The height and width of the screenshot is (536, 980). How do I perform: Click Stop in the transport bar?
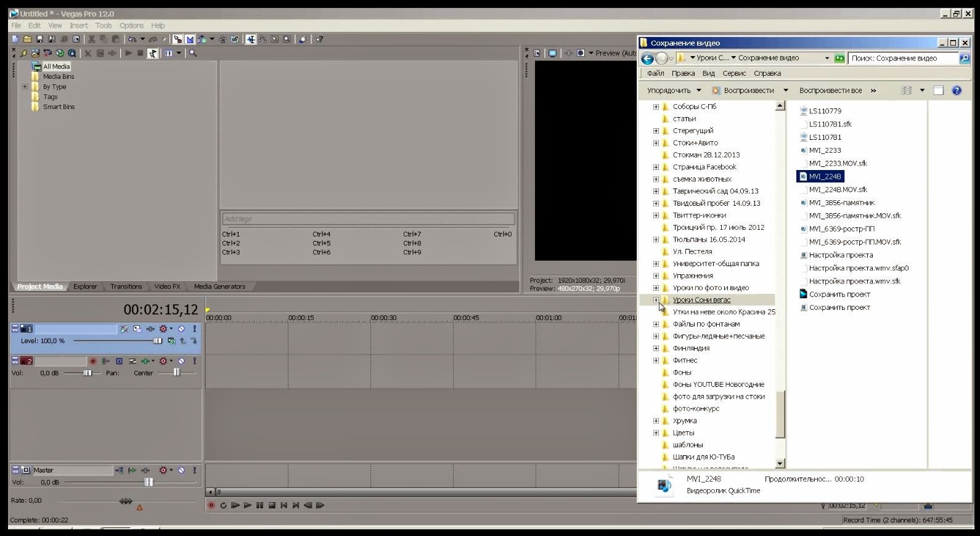coord(272,505)
